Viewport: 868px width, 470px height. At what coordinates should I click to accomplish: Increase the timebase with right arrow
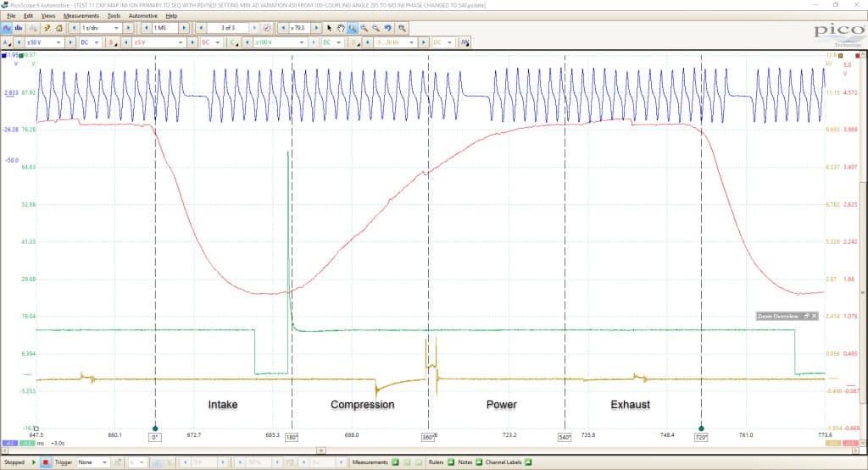click(129, 28)
